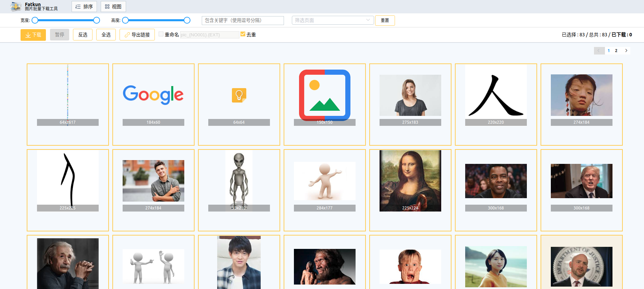Select the 284x177 white 3D figure thumbnail
This screenshot has height=289, width=644.
325,181
